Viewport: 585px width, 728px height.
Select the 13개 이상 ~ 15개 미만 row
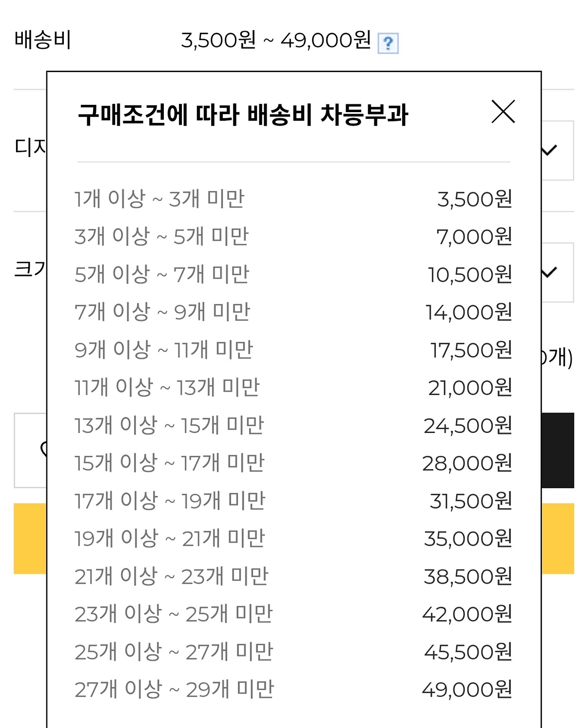click(x=169, y=426)
